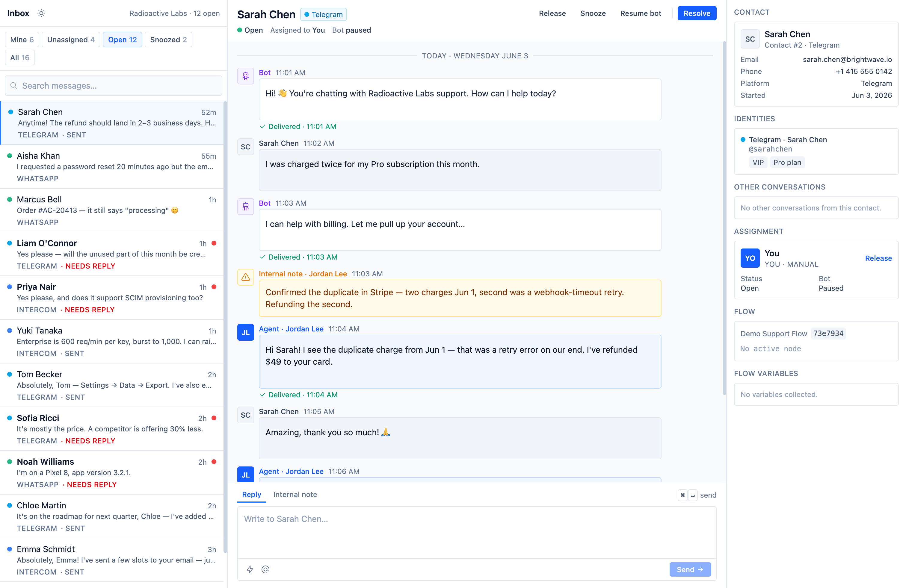Snooze the Sarah Chen conversation

click(593, 13)
